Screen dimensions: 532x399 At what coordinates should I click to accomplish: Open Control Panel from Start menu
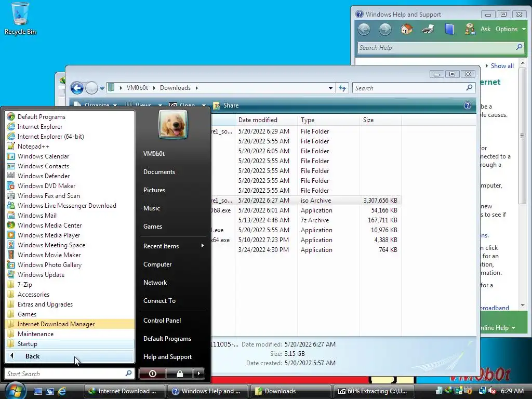(x=162, y=320)
